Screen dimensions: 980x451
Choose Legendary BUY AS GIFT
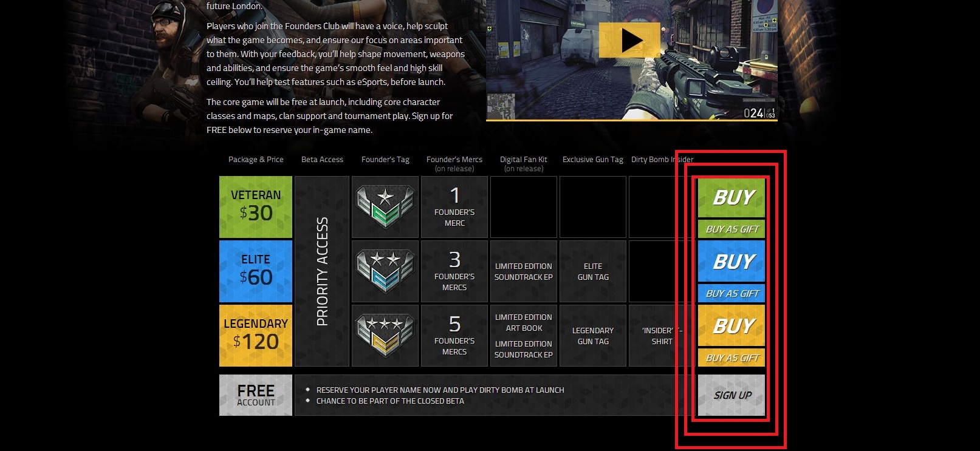click(x=732, y=358)
